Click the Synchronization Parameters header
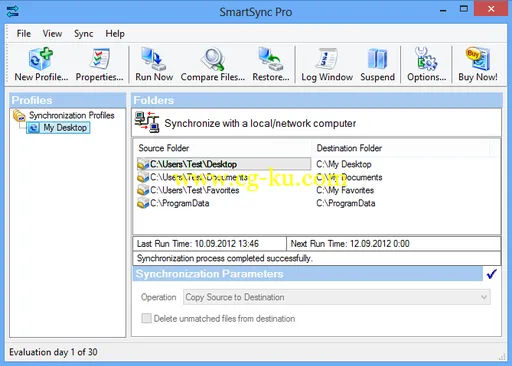 (x=307, y=274)
